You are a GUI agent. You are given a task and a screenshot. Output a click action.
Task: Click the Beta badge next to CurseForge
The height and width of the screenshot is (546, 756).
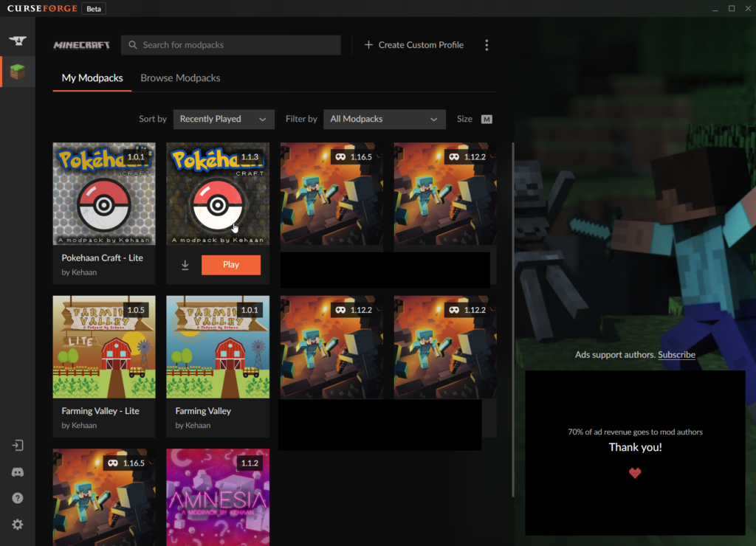(94, 9)
